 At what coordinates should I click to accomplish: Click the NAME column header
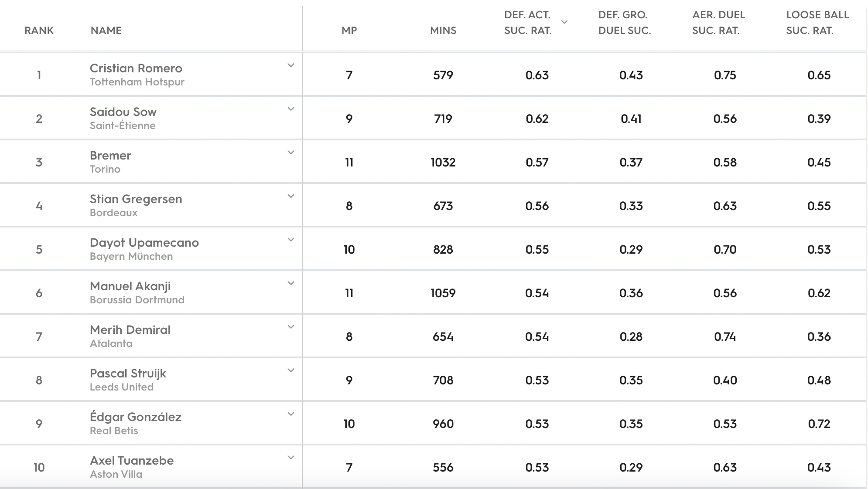point(106,31)
